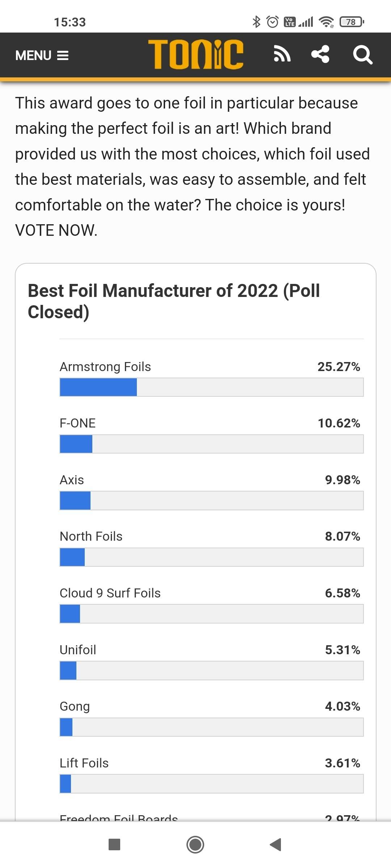Open the MENU hamburger button
Screen dimensions: 391x868
(x=42, y=55)
